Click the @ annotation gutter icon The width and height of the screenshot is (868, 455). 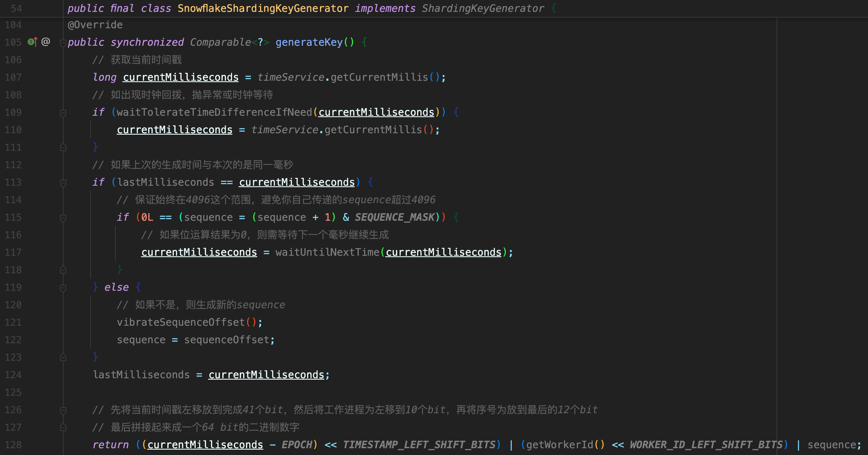(x=45, y=42)
